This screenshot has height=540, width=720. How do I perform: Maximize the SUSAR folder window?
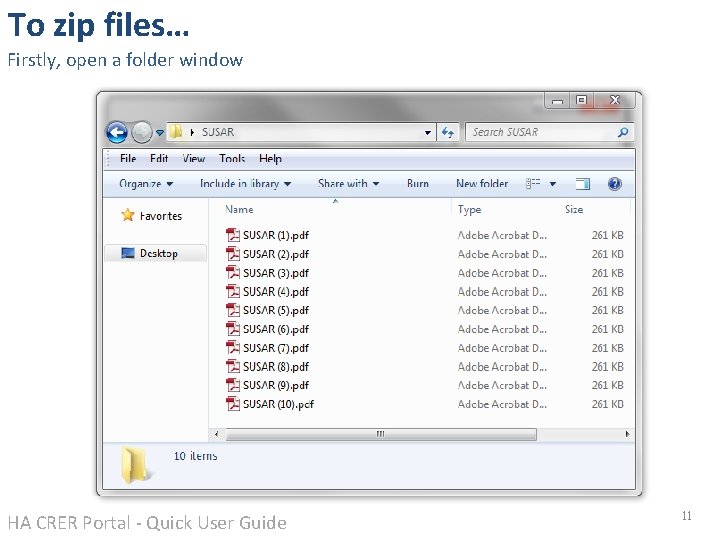[581, 100]
